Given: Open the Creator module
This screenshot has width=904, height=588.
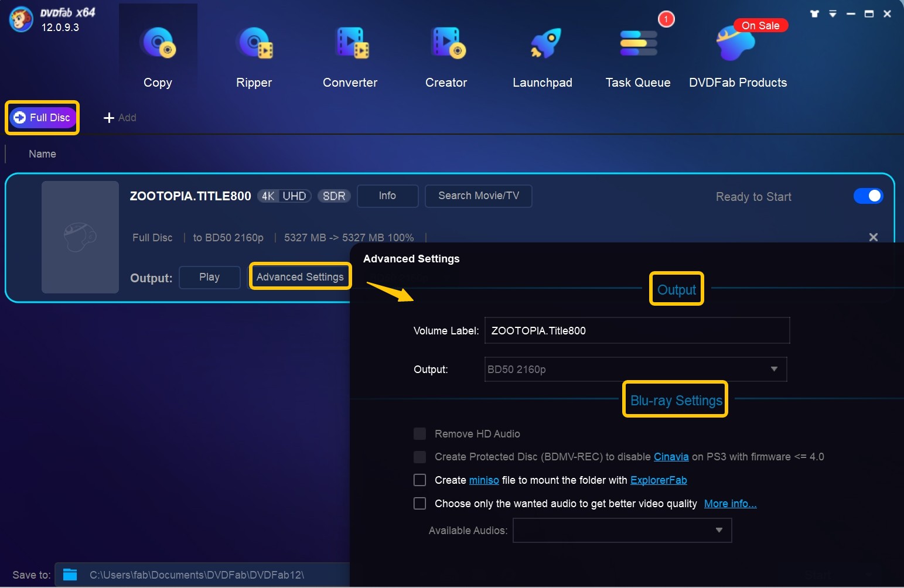Looking at the screenshot, I should [x=446, y=57].
